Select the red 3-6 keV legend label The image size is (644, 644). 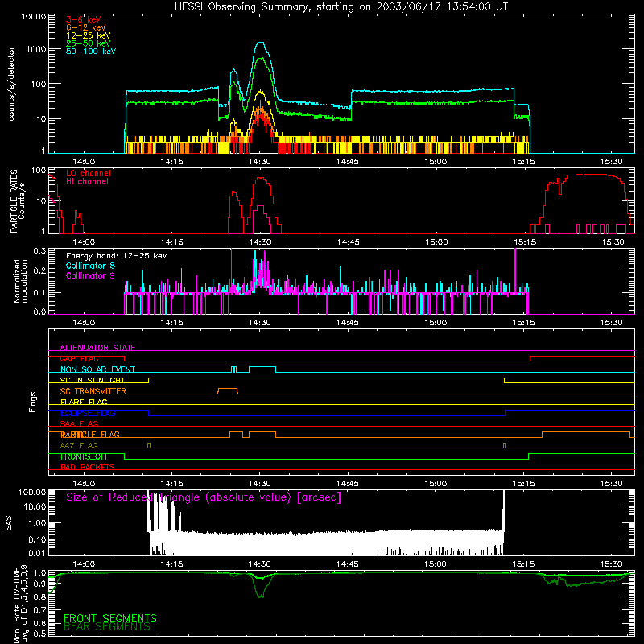(x=84, y=19)
